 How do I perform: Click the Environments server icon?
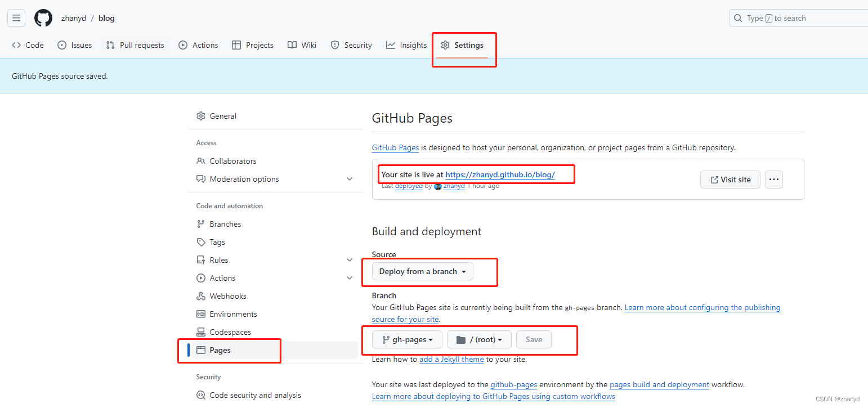(x=201, y=314)
